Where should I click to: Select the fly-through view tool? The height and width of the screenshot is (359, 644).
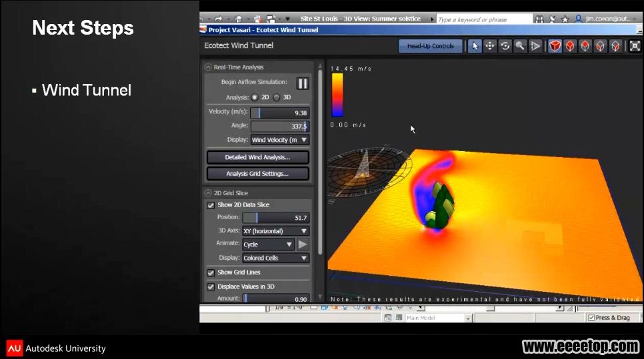coord(535,46)
